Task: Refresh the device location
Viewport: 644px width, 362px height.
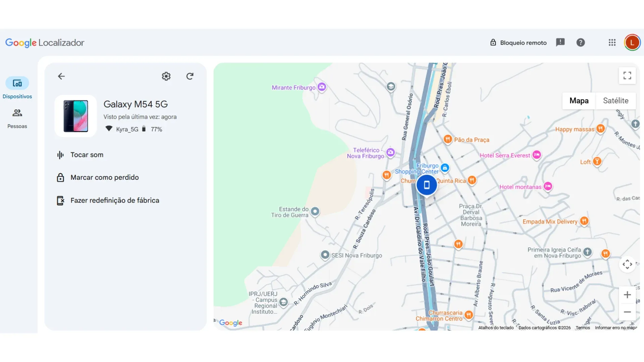Action: coord(190,76)
